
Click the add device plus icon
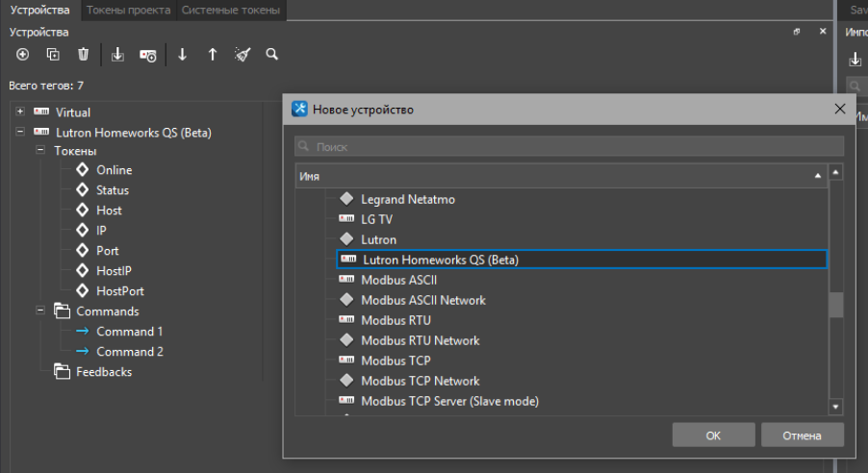[23, 55]
